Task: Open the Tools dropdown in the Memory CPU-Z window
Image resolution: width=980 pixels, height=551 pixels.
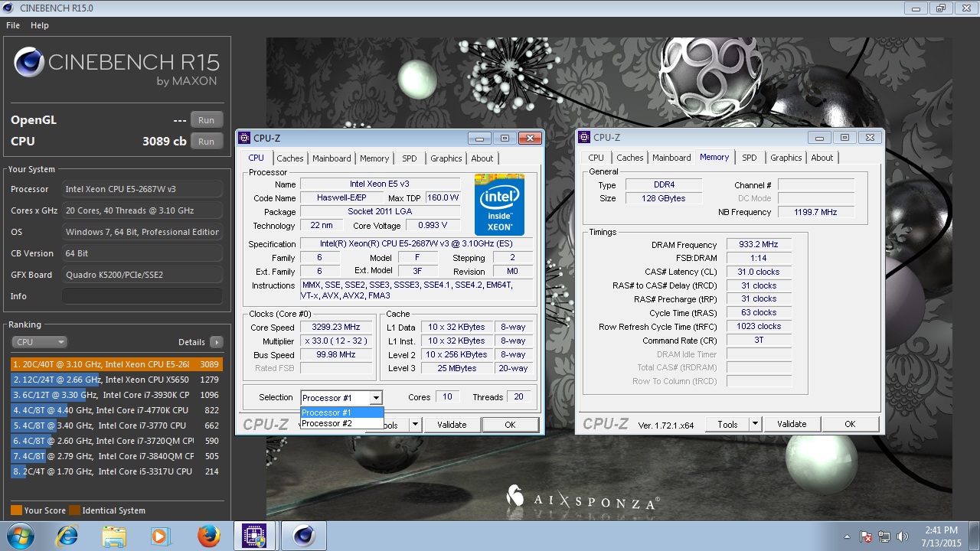Action: 753,423
